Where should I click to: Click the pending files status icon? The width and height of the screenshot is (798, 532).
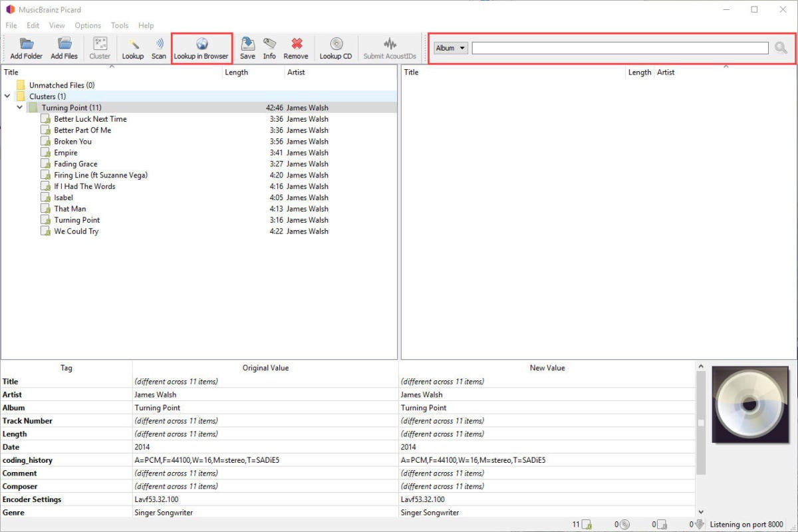point(662,525)
